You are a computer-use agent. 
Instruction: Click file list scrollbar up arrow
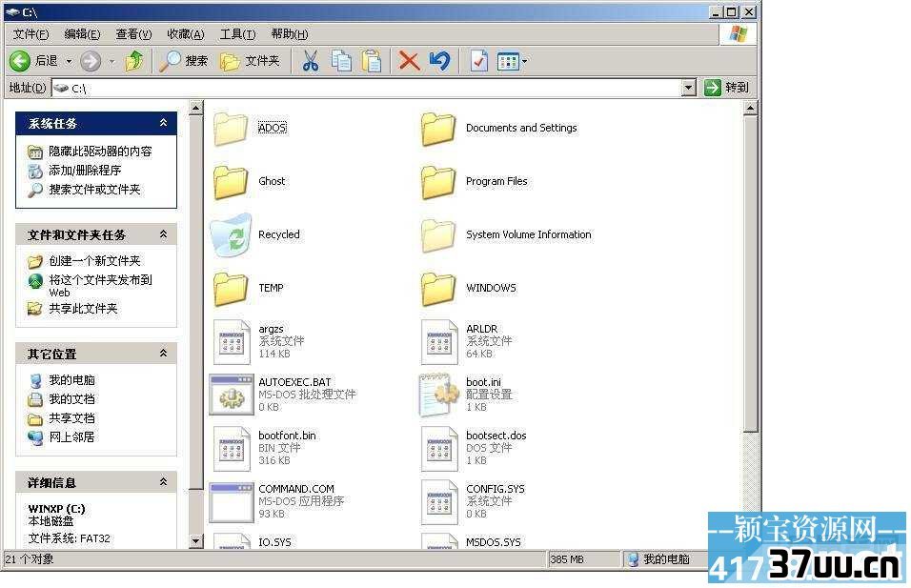[x=750, y=108]
